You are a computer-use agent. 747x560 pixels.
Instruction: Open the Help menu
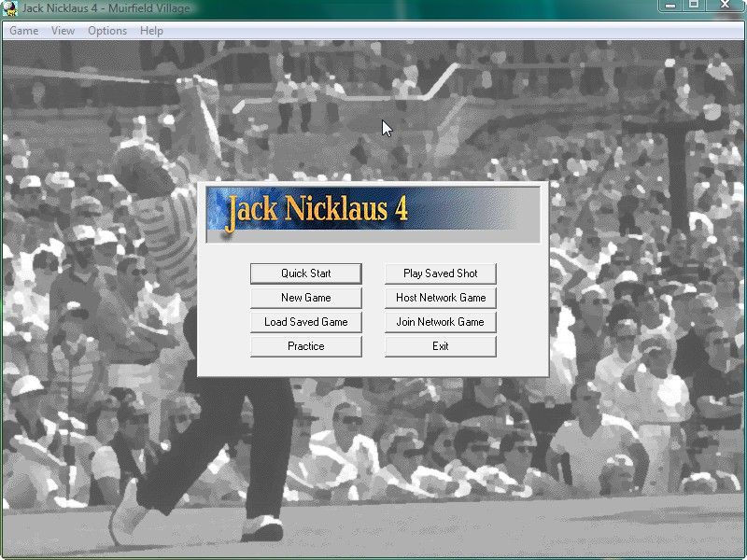point(151,31)
